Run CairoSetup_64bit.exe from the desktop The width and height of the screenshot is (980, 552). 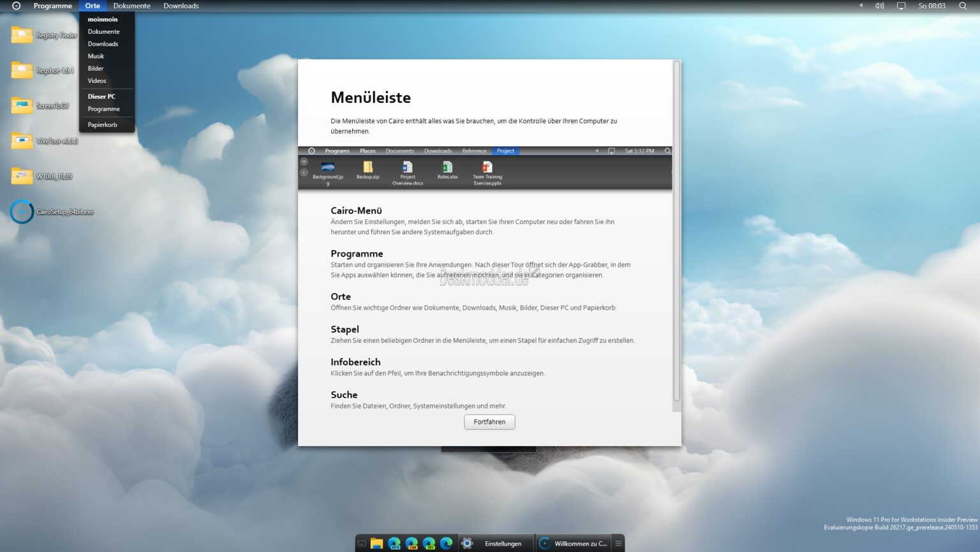(22, 211)
